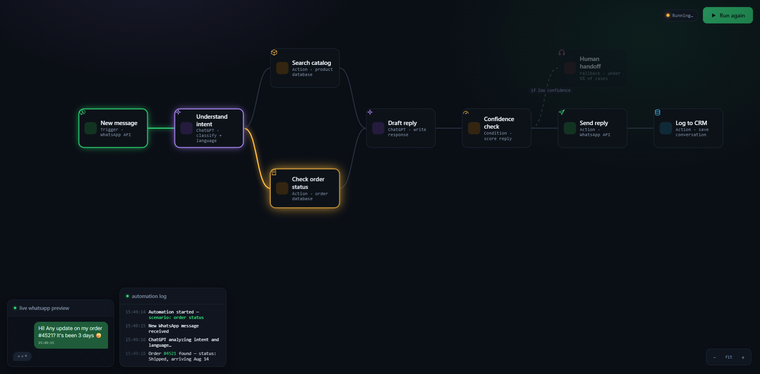Click the headset icon on Human handoff node
Screen dimensions: 760x374
(561, 52)
